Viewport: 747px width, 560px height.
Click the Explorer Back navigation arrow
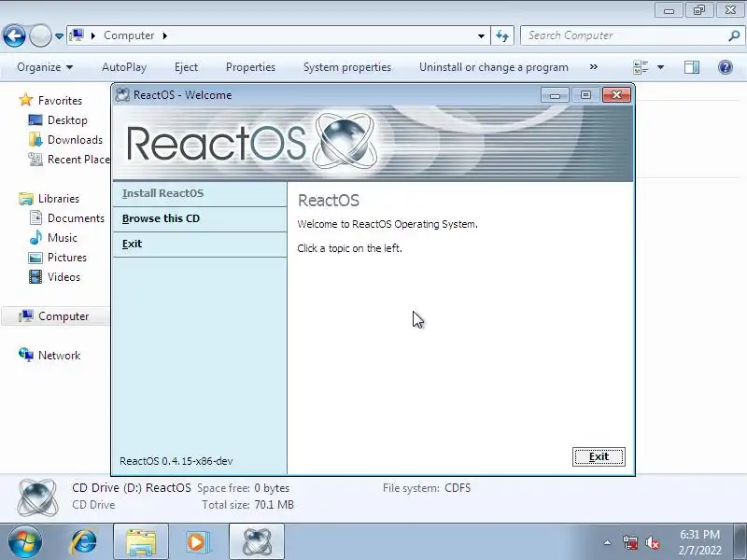click(x=14, y=35)
